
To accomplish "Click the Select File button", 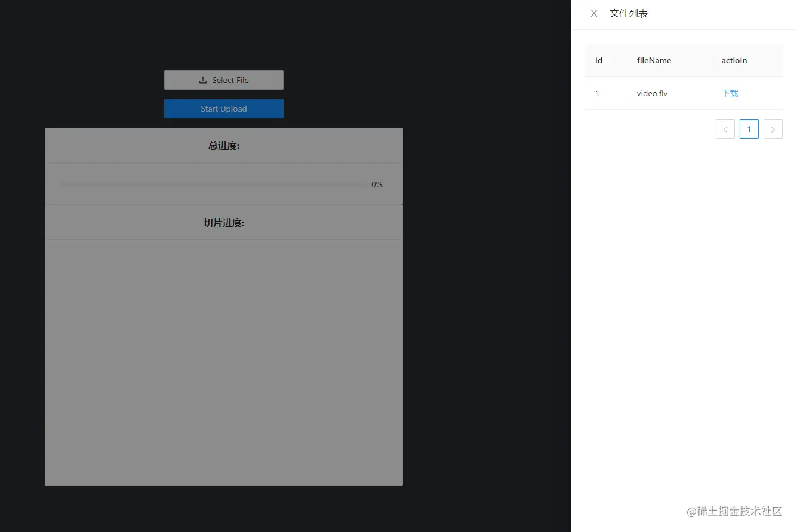I will pos(224,80).
